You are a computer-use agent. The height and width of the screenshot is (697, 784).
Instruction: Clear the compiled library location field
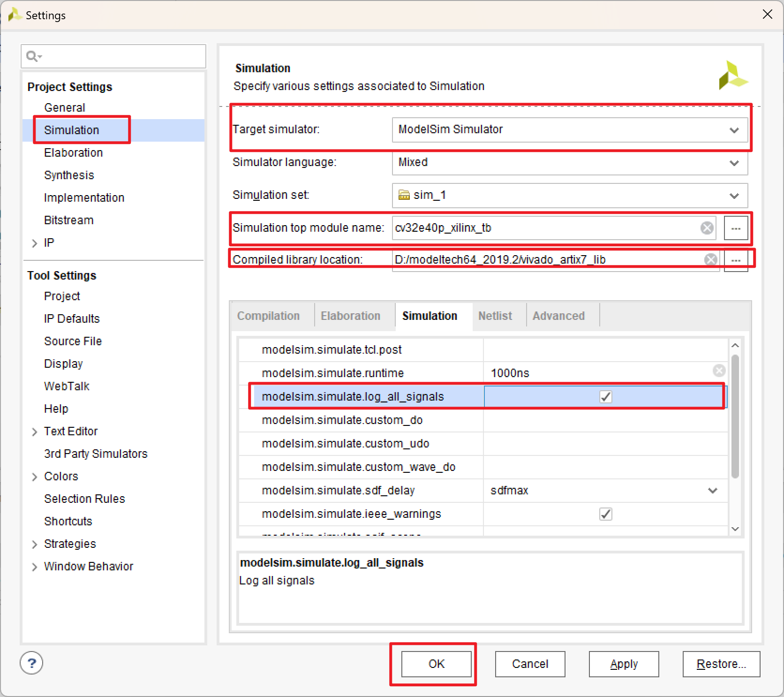coord(710,259)
